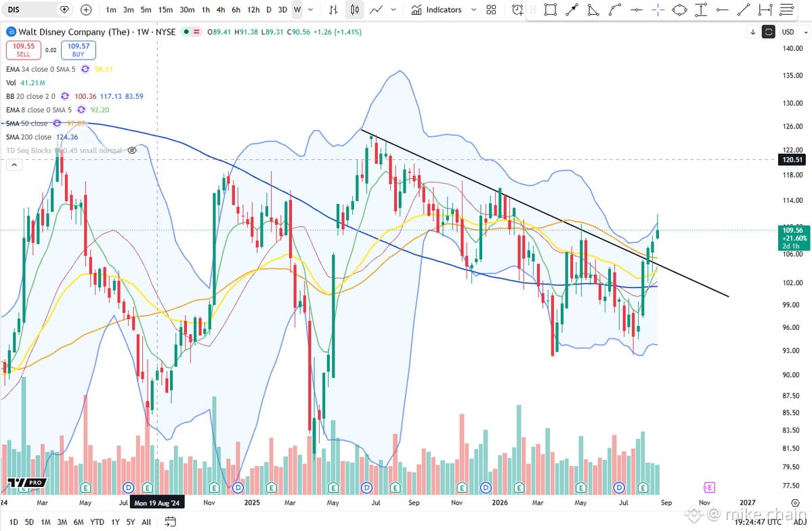Image resolution: width=812 pixels, height=531 pixels.
Task: Select the Rectangle drawing tool
Action: (x=551, y=9)
